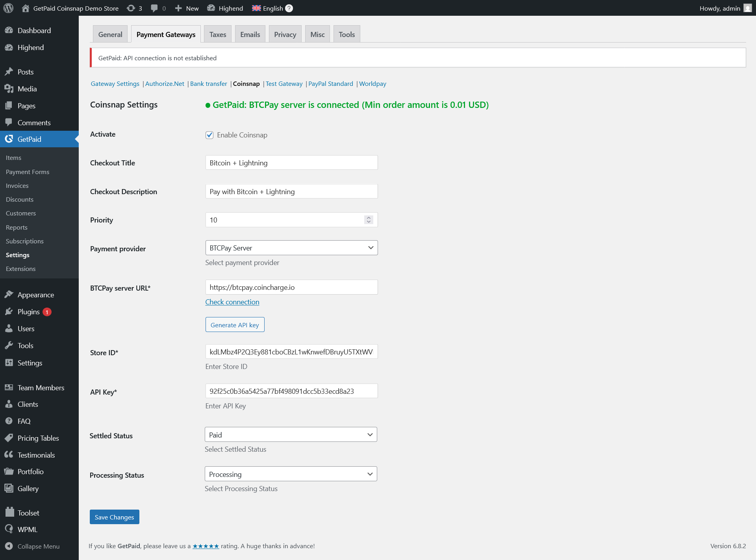The image size is (756, 560).
Task: Open the WordPress logo menu
Action: pos(8,8)
